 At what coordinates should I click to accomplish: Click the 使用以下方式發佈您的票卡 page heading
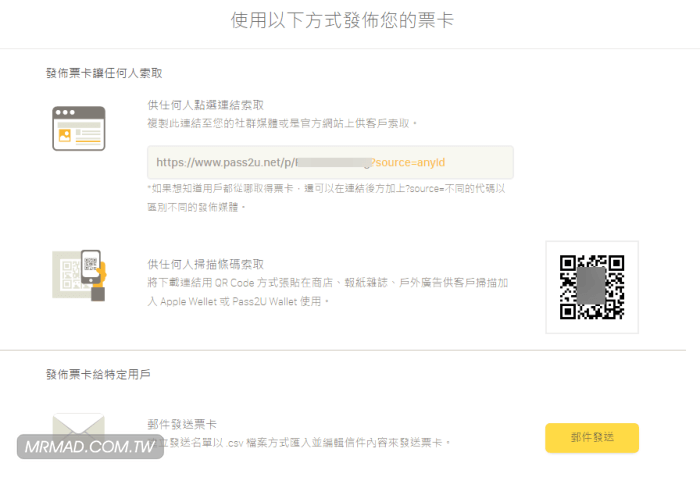[342, 20]
